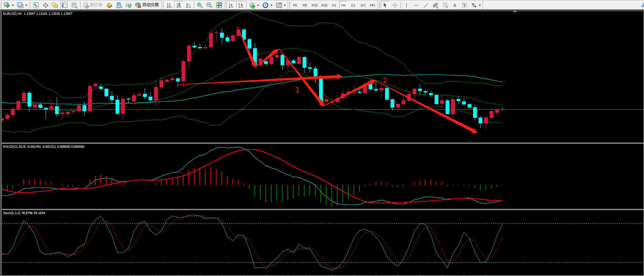
Task: Select the Fibonacci retracement tool
Action: [x=445, y=5]
